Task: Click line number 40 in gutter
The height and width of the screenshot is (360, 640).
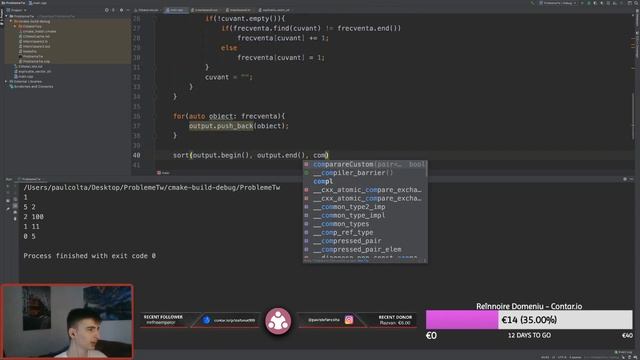Action: coord(136,155)
